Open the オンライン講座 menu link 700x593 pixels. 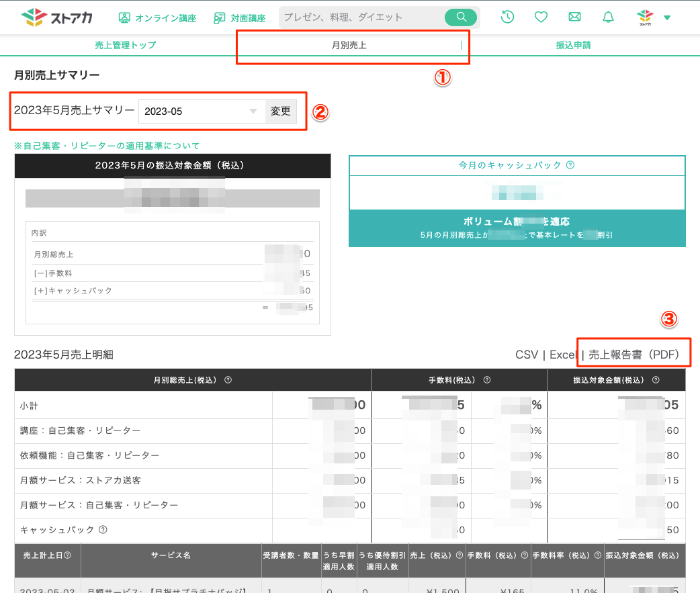point(157,18)
